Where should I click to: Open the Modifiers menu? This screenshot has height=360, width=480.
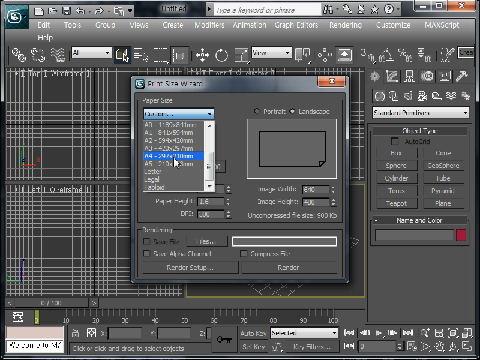209,25
